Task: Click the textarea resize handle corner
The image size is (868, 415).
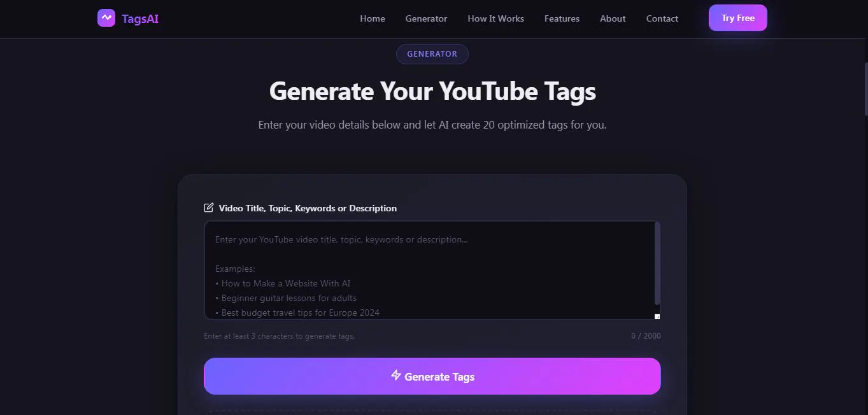Action: pyautogui.click(x=657, y=316)
